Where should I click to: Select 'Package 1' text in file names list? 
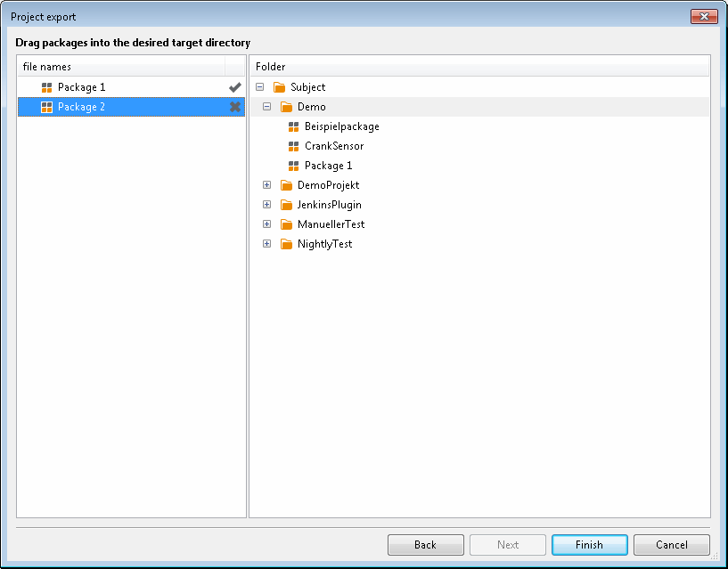pyautogui.click(x=82, y=87)
